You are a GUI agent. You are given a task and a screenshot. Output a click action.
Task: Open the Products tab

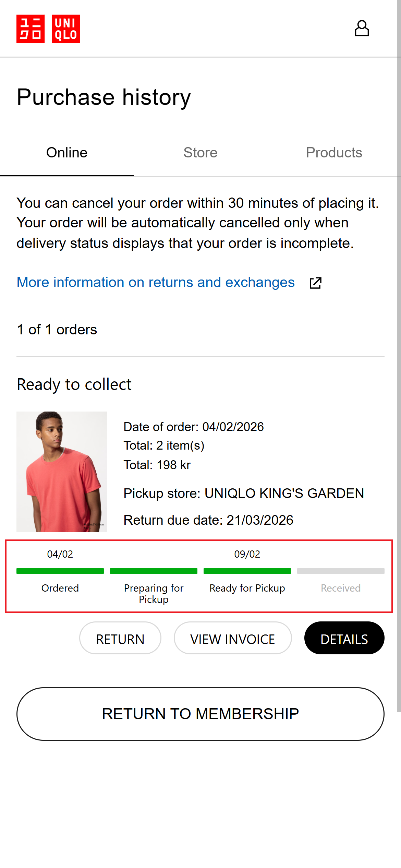tap(334, 153)
